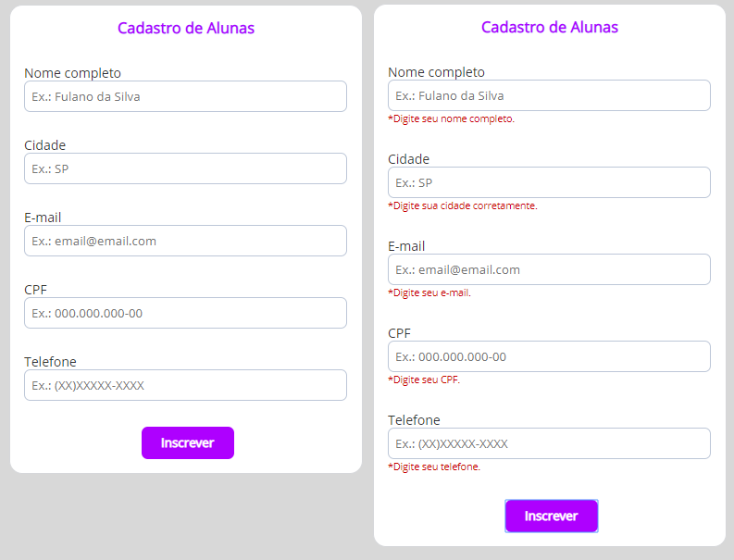Select CPF input in form without errors

click(185, 313)
